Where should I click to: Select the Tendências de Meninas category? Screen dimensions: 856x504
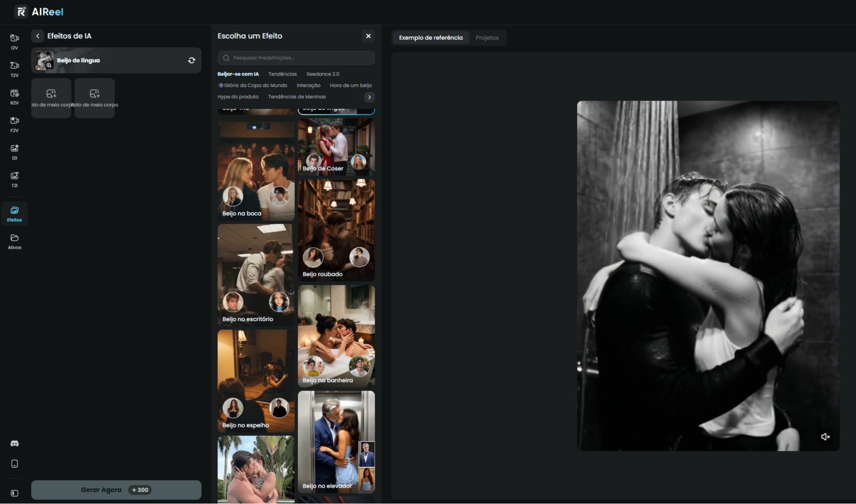pos(297,97)
